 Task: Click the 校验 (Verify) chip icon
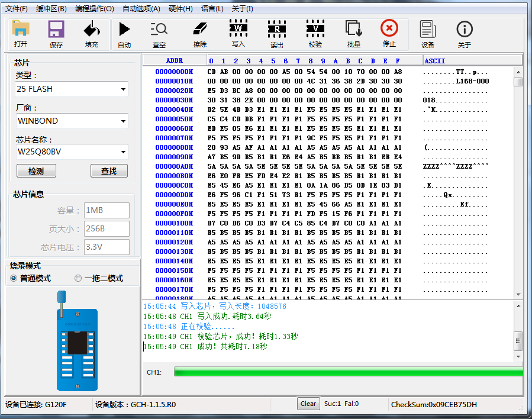[x=315, y=28]
